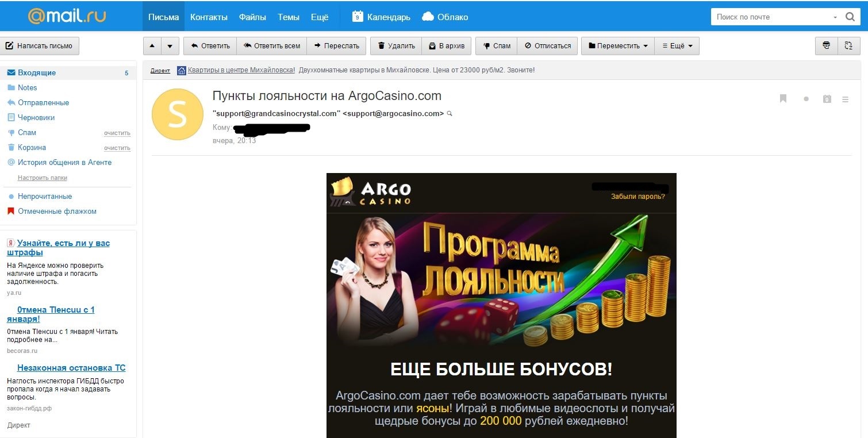Open the Файлы tab
The image size is (868, 438).
coord(252,17)
